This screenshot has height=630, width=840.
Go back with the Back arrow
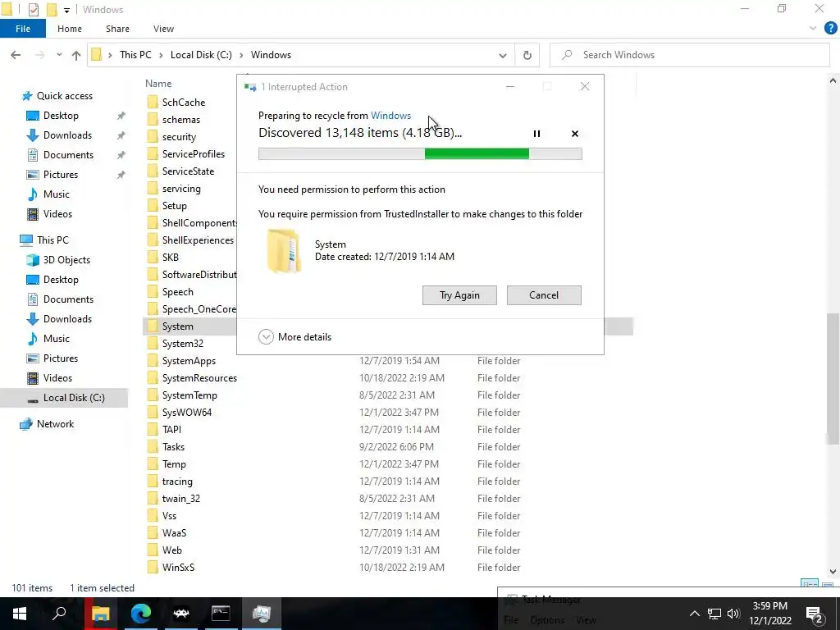click(16, 55)
